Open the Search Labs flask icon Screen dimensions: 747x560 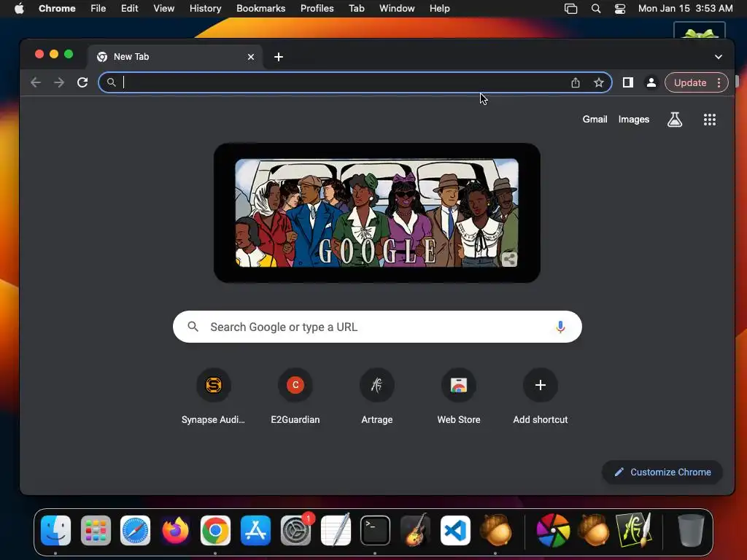[x=675, y=120]
